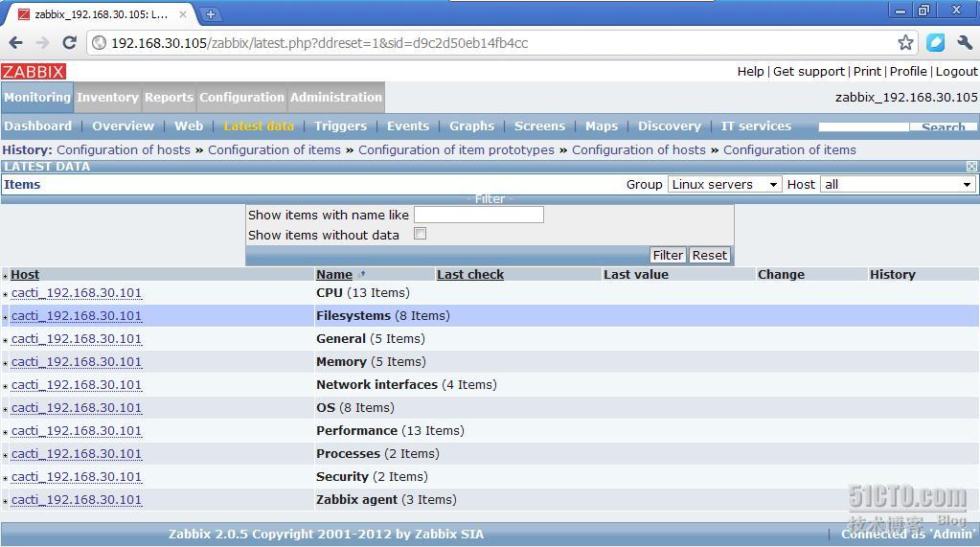Open the wrench settings menu

[x=964, y=42]
